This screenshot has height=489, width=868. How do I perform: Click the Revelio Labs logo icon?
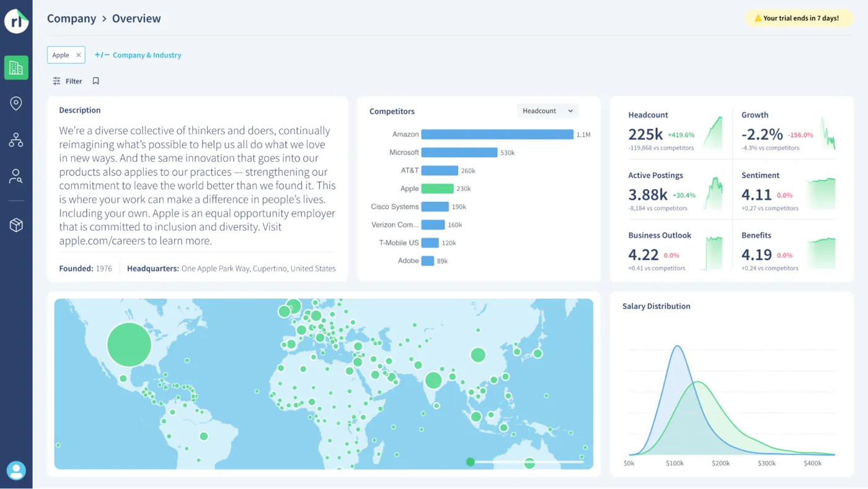(16, 21)
